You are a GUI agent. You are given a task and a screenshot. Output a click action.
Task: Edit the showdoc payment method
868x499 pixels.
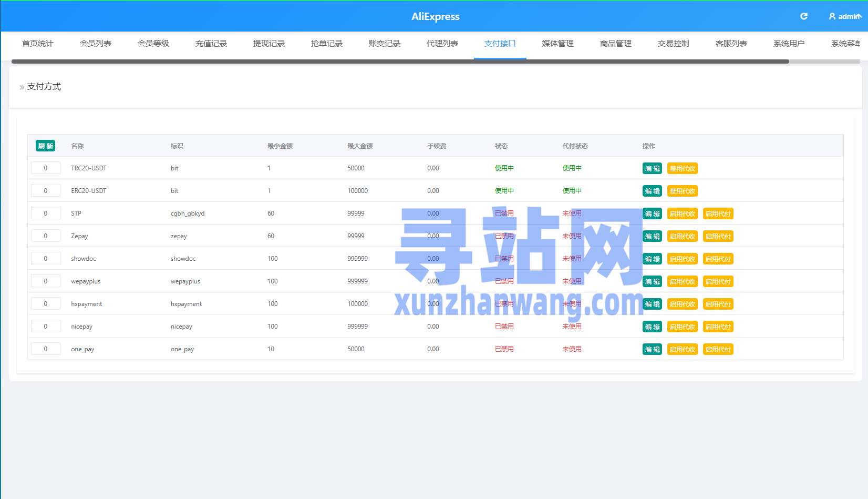click(652, 259)
